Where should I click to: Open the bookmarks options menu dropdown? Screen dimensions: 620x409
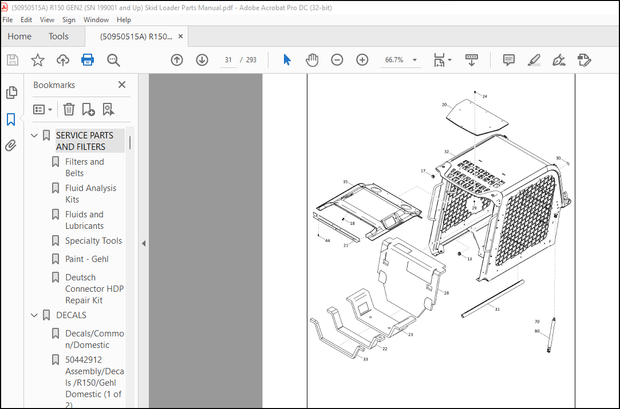pyautogui.click(x=43, y=110)
